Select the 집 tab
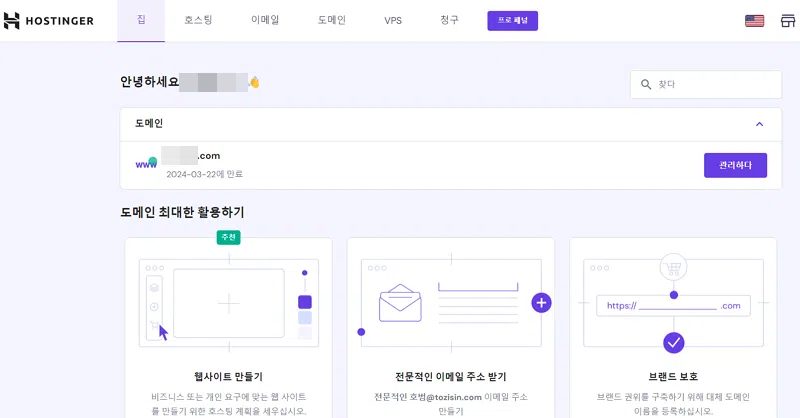 pos(141,20)
